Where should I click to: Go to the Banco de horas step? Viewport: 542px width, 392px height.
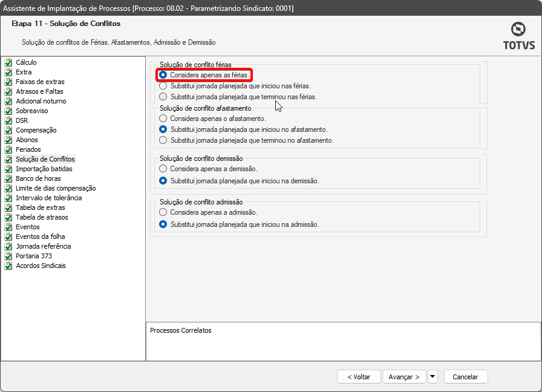[38, 178]
